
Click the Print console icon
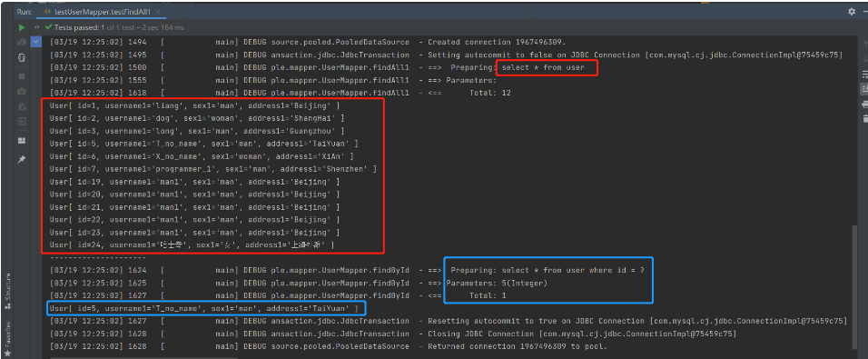864,105
